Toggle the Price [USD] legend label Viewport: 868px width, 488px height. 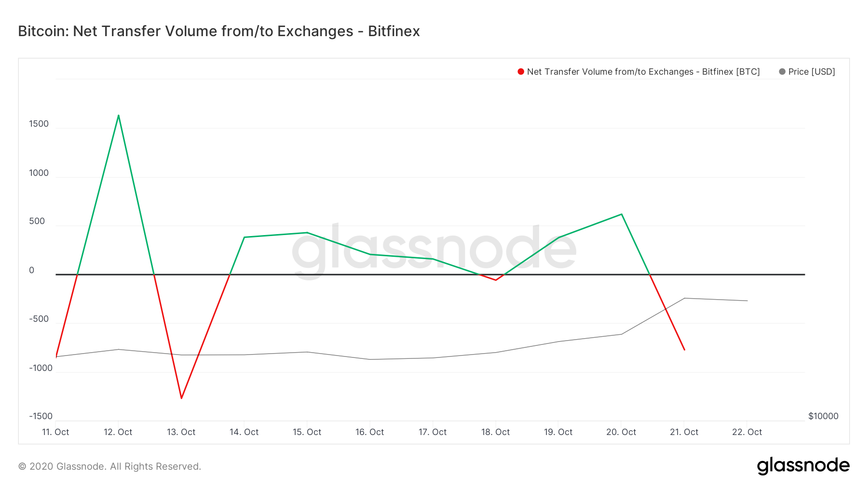812,72
